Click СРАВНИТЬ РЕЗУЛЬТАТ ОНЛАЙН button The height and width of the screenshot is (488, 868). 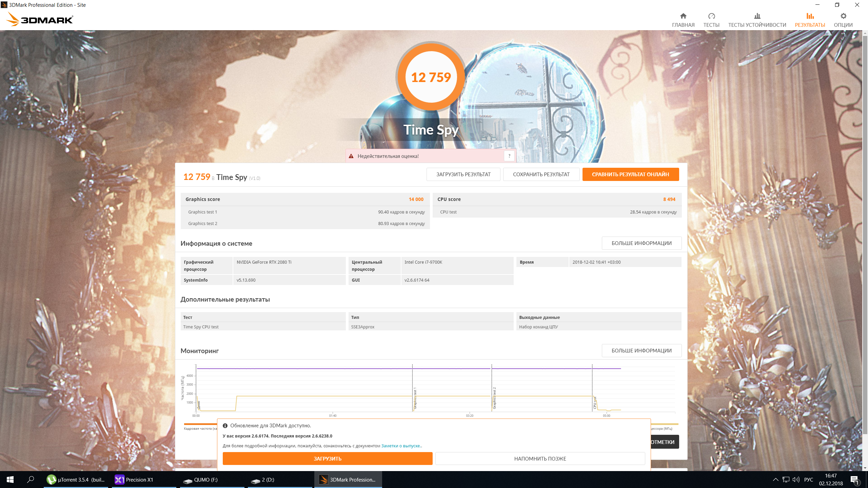coord(630,174)
